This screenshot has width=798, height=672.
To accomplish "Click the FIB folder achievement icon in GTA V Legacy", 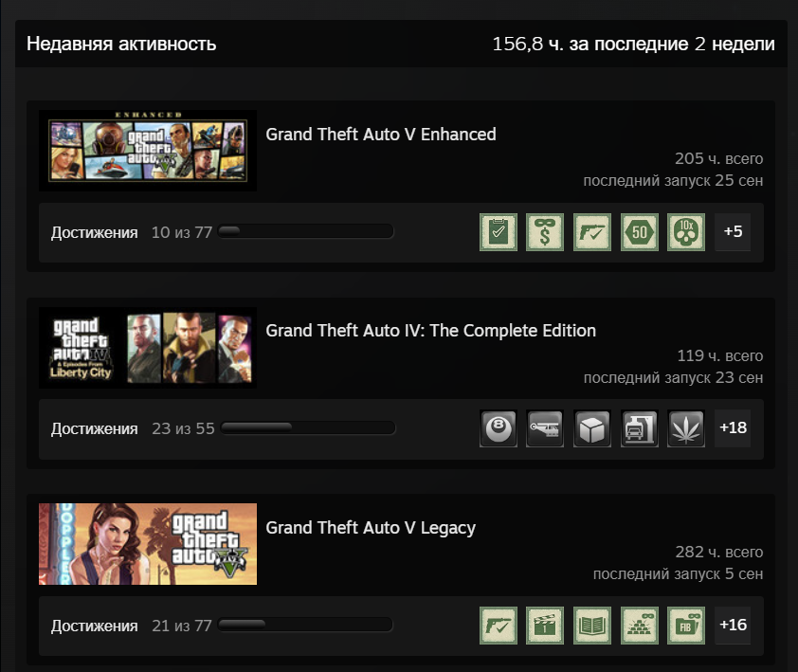I will tap(686, 626).
